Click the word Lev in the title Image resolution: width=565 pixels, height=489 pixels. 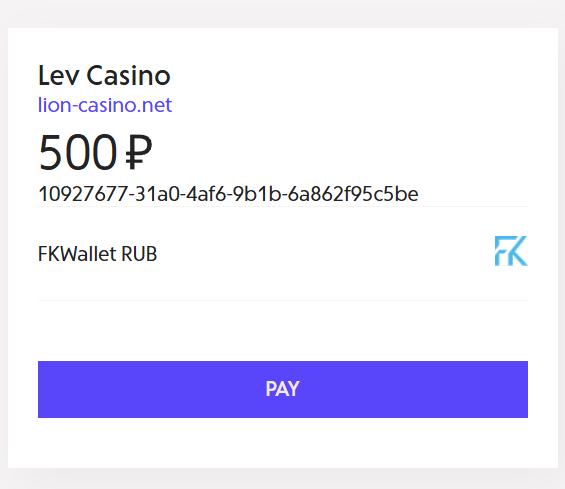point(58,75)
